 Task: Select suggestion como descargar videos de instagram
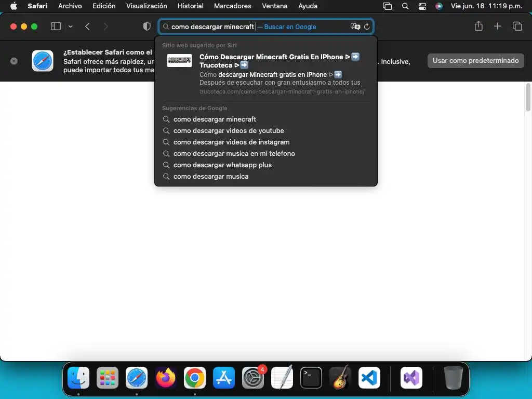(x=266, y=142)
